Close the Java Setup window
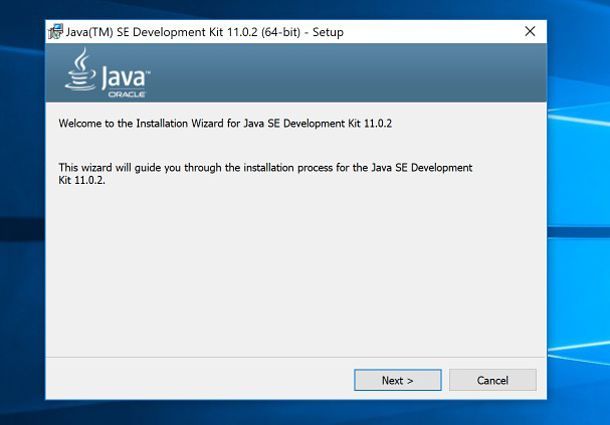610x425 pixels. coord(530,32)
